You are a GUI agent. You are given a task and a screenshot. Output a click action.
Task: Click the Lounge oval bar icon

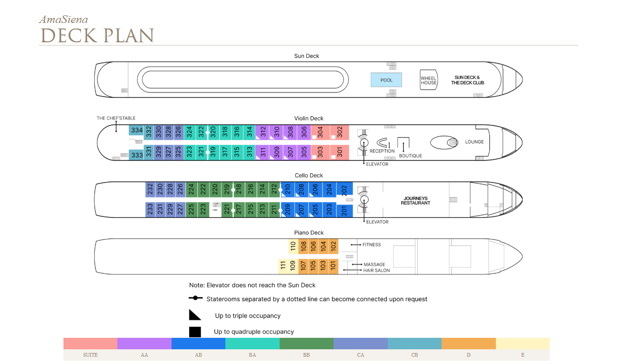(x=444, y=142)
